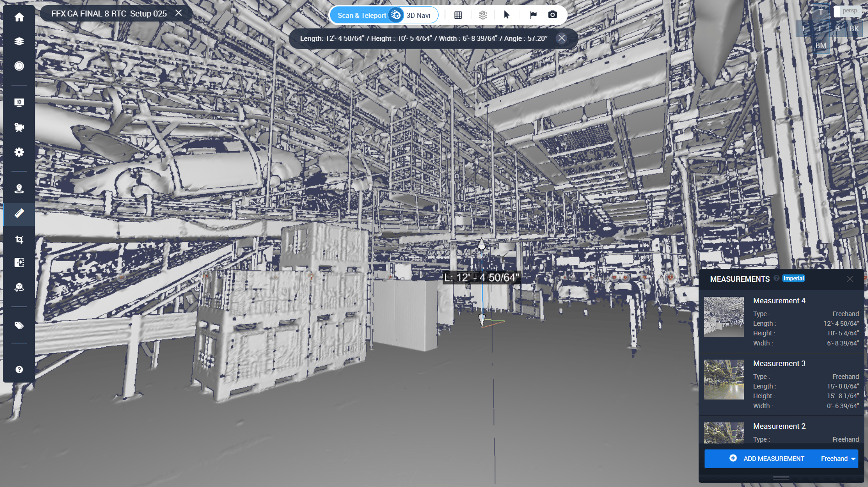The image size is (868, 487).
Task: Toggle the Imperial units badge
Action: [793, 279]
